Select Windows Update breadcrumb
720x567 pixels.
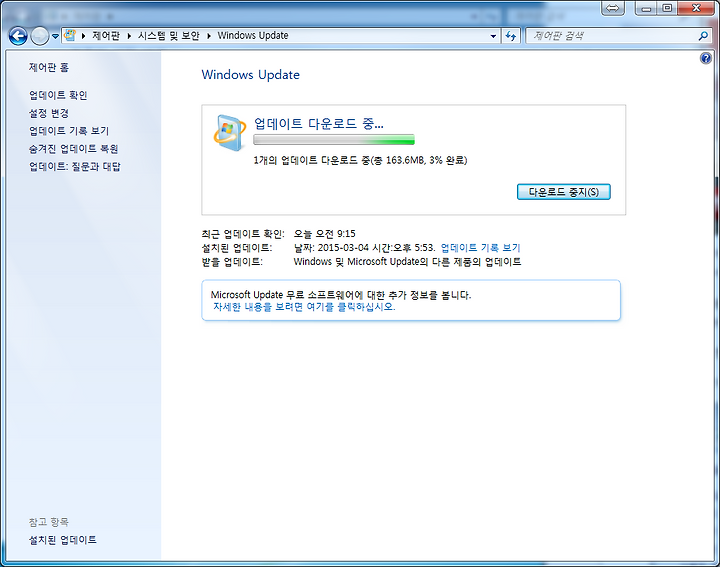[253, 35]
